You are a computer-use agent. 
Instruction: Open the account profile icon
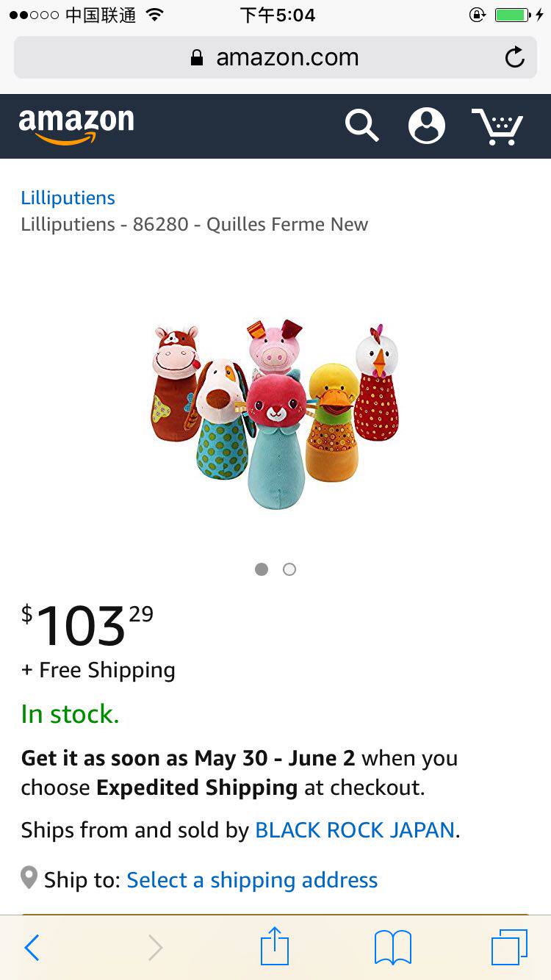tap(427, 126)
